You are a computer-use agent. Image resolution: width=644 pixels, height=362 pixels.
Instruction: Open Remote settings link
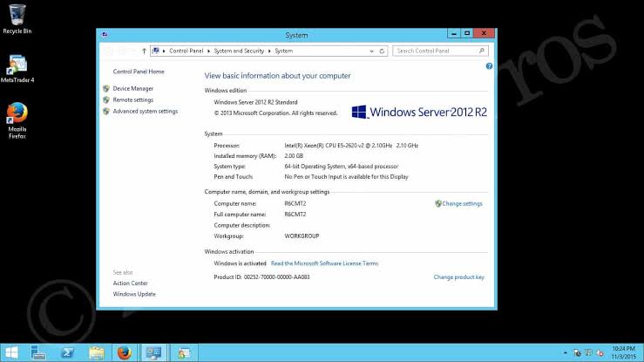133,99
